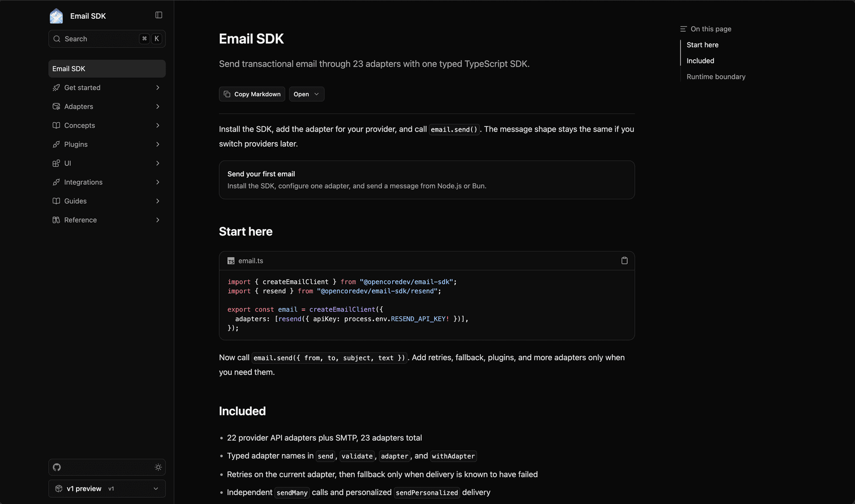The height and width of the screenshot is (504, 855).
Task: Click the inline email.send() code
Action: 454,129
